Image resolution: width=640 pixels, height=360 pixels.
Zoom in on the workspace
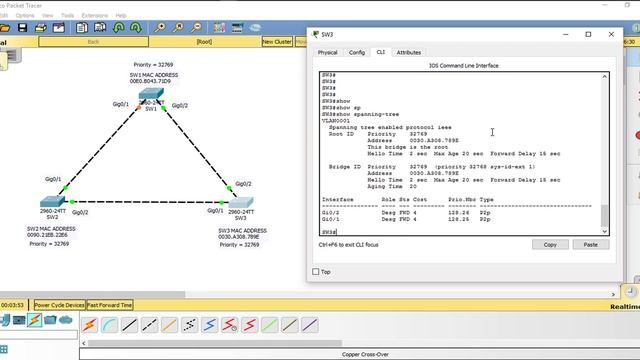pos(160,28)
